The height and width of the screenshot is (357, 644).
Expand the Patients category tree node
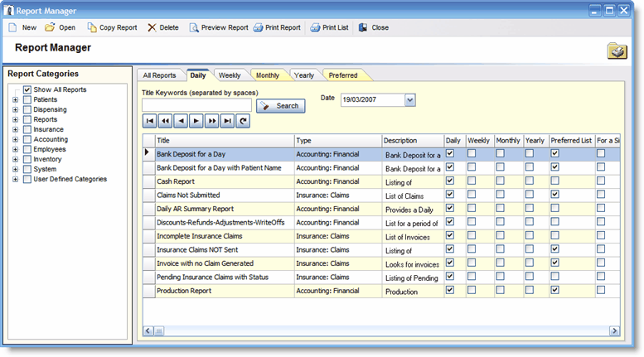coord(15,99)
